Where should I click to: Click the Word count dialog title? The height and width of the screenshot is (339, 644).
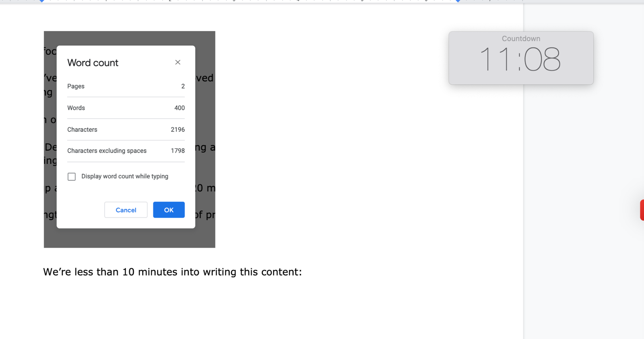pyautogui.click(x=93, y=63)
